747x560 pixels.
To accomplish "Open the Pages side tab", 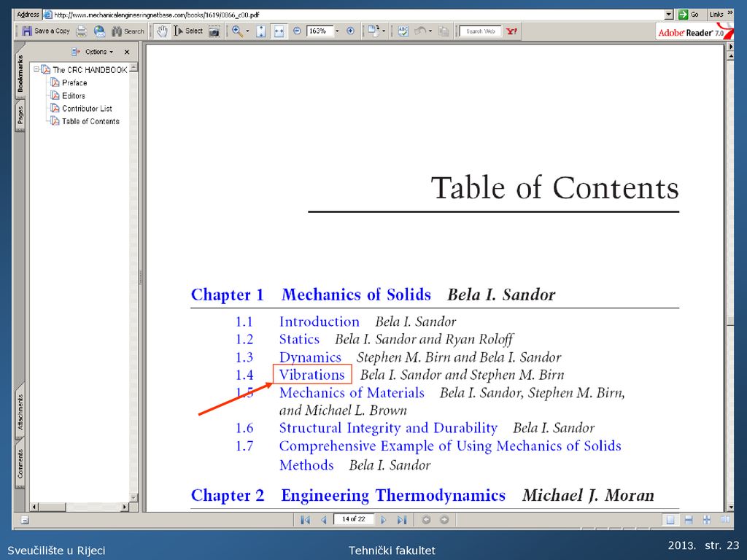I will pyautogui.click(x=20, y=115).
